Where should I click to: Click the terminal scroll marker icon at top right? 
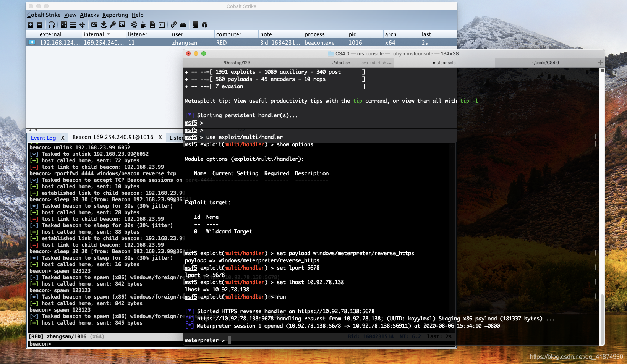(602, 70)
